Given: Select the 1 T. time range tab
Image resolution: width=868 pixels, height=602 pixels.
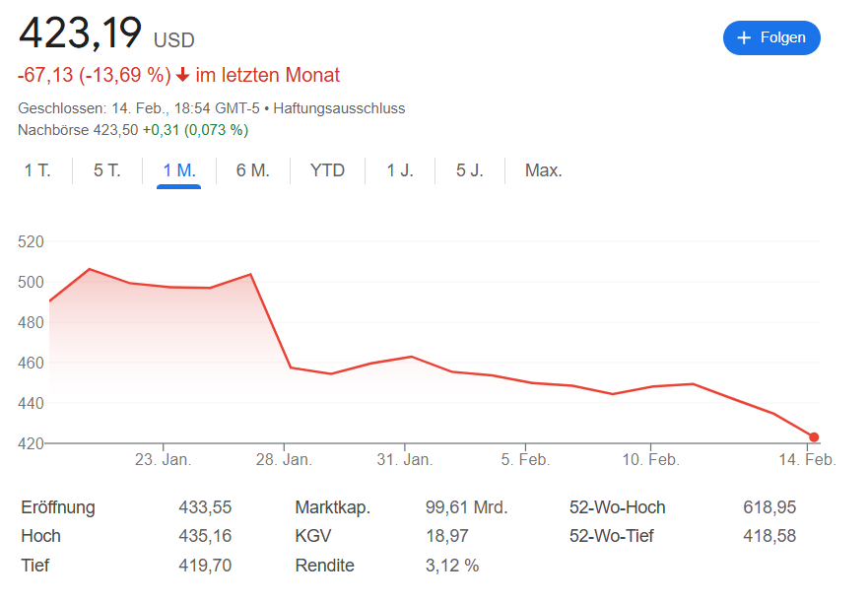Looking at the screenshot, I should (x=37, y=170).
